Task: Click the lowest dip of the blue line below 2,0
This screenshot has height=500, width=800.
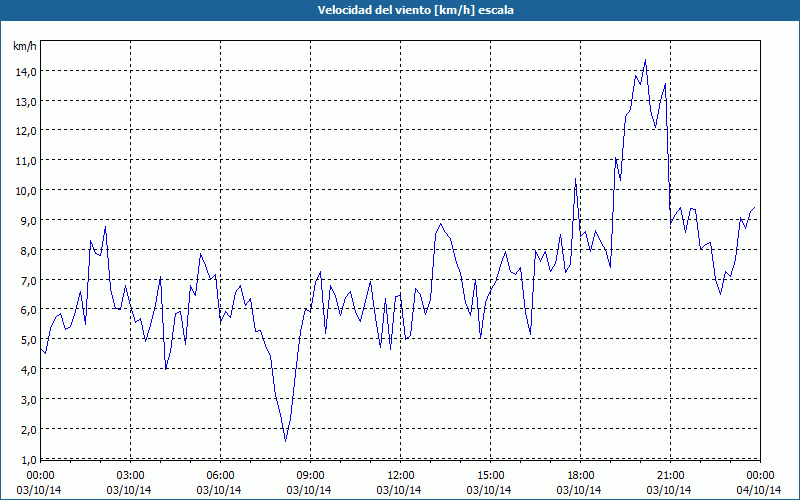Action: (x=285, y=440)
